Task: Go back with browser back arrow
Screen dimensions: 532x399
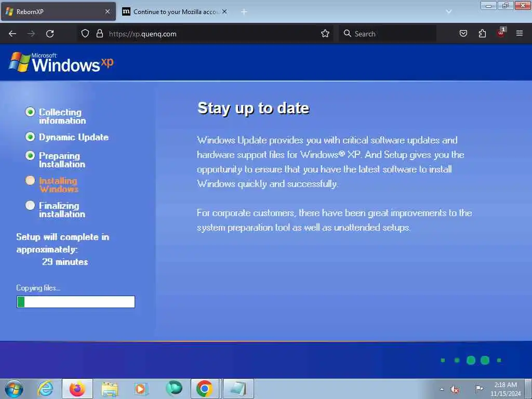Action: pyautogui.click(x=12, y=34)
